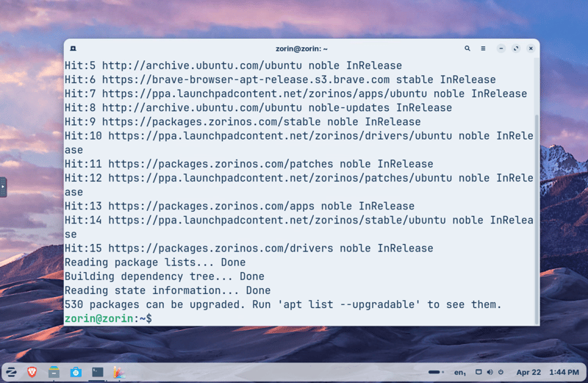Click the network display tray icon
The width and height of the screenshot is (588, 383).
coord(478,372)
